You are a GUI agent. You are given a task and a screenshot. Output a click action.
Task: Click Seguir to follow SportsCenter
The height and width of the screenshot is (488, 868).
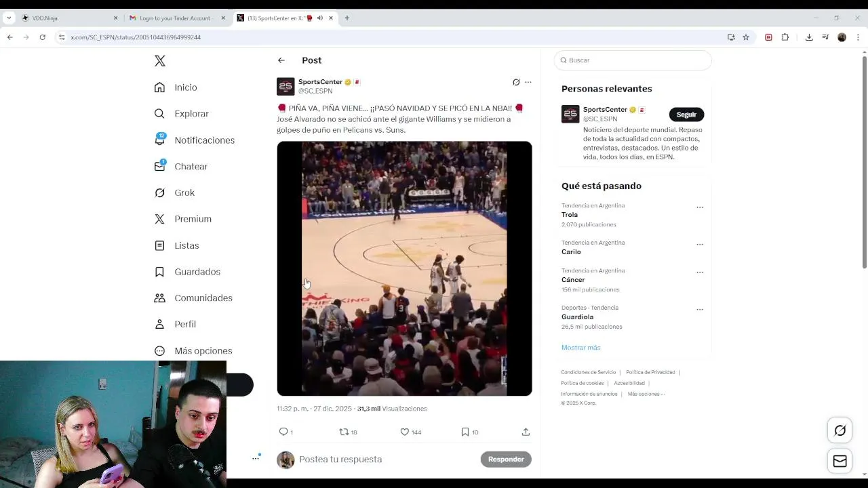[x=686, y=115]
